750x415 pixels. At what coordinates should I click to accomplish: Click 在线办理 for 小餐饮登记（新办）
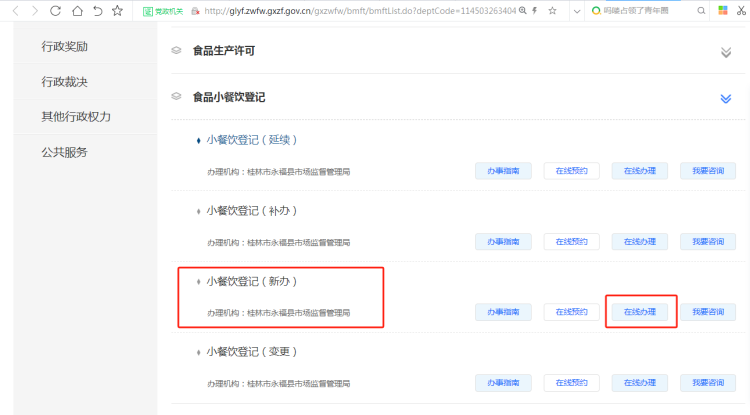[x=640, y=312]
